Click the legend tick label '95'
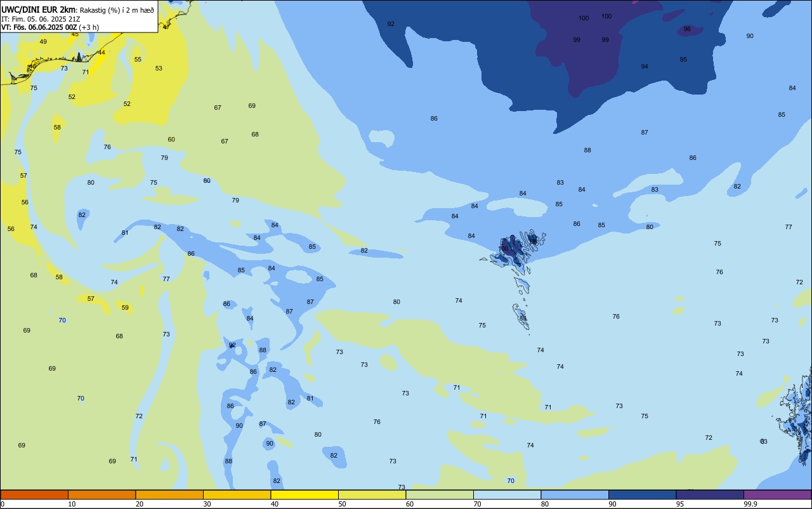The height and width of the screenshot is (509, 812). 681,504
